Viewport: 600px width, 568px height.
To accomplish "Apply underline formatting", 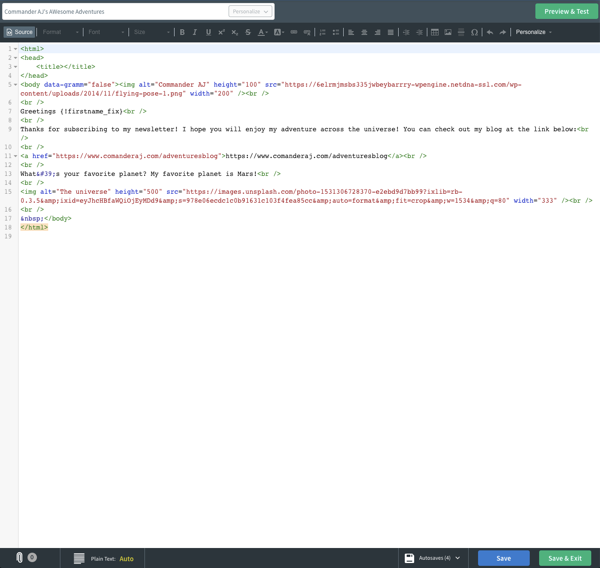I will tap(208, 32).
